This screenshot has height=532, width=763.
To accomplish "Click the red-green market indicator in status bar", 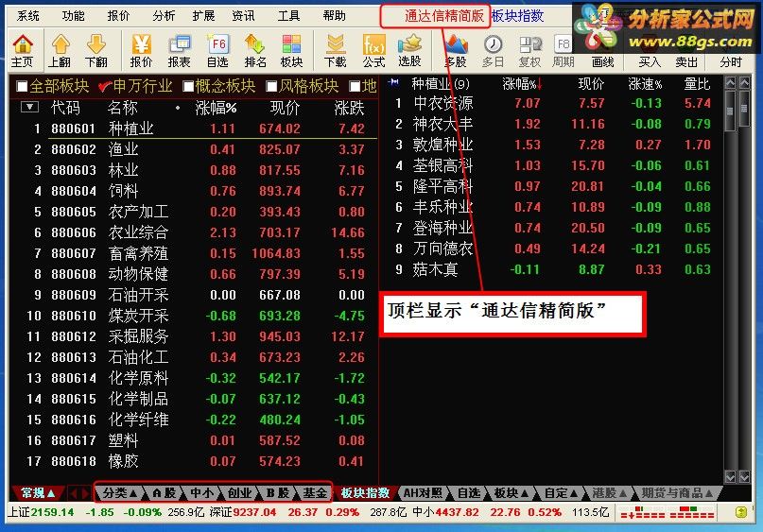I will (668, 512).
